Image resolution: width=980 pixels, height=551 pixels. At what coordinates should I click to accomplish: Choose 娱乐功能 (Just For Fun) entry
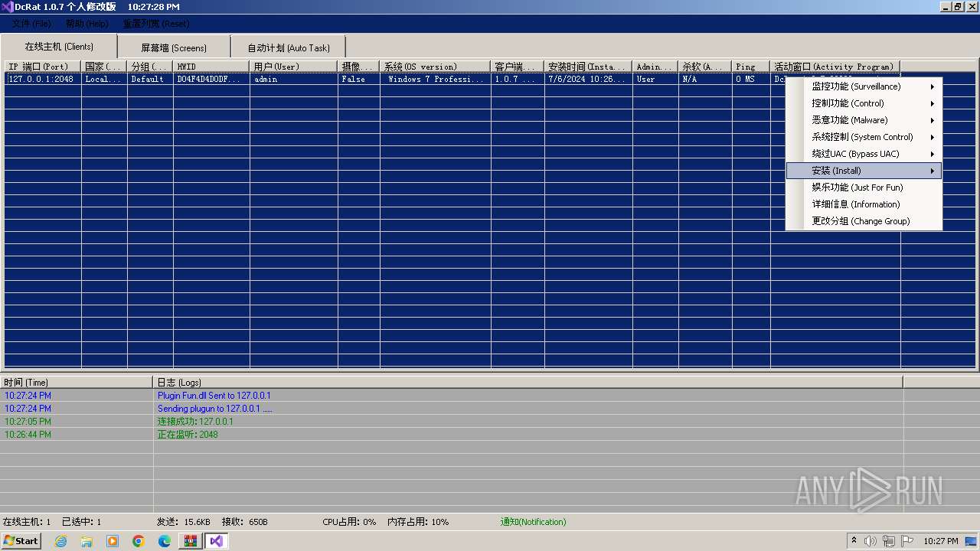(x=864, y=187)
